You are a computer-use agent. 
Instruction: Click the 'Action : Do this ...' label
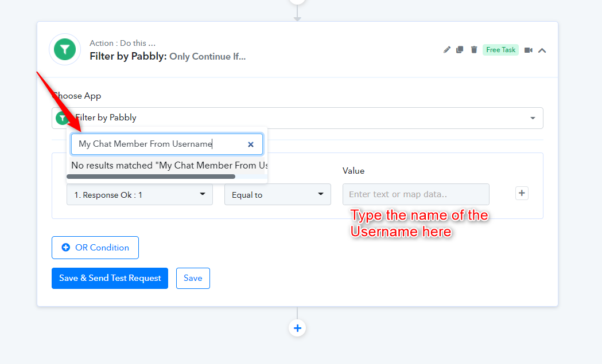[122, 43]
